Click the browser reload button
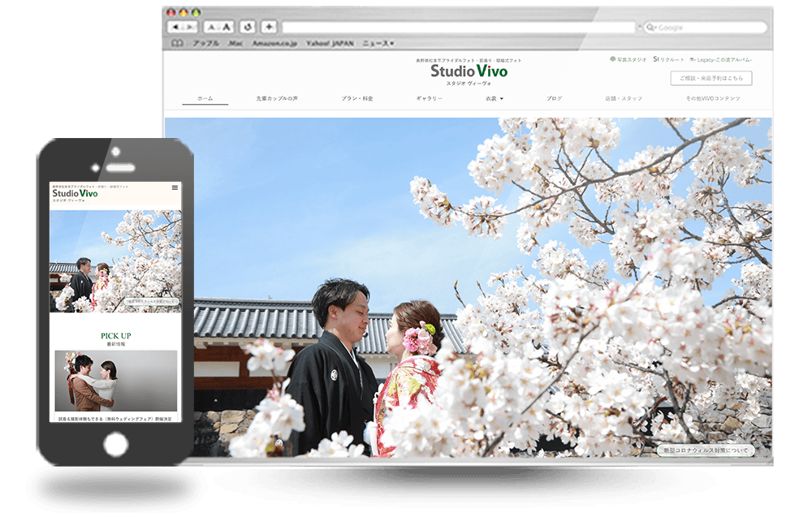The height and width of the screenshot is (513, 812). 248,27
